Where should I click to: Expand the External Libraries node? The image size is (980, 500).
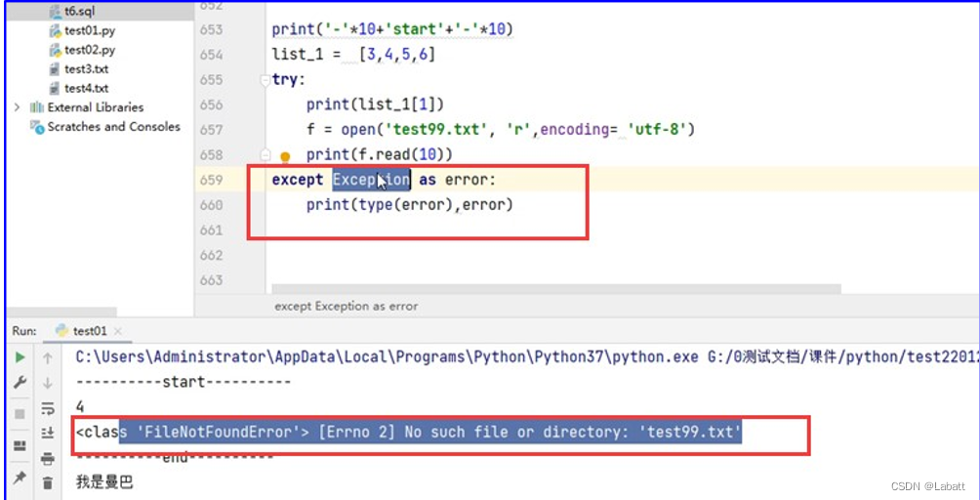(17, 106)
